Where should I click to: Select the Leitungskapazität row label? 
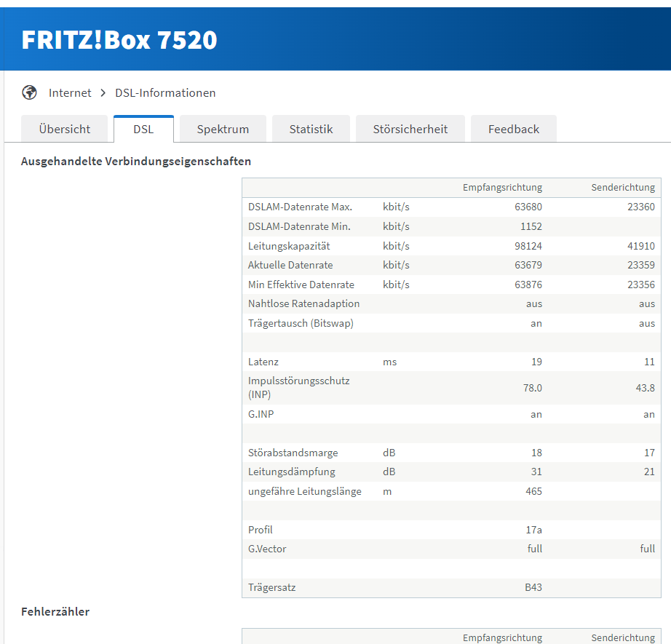[289, 246]
